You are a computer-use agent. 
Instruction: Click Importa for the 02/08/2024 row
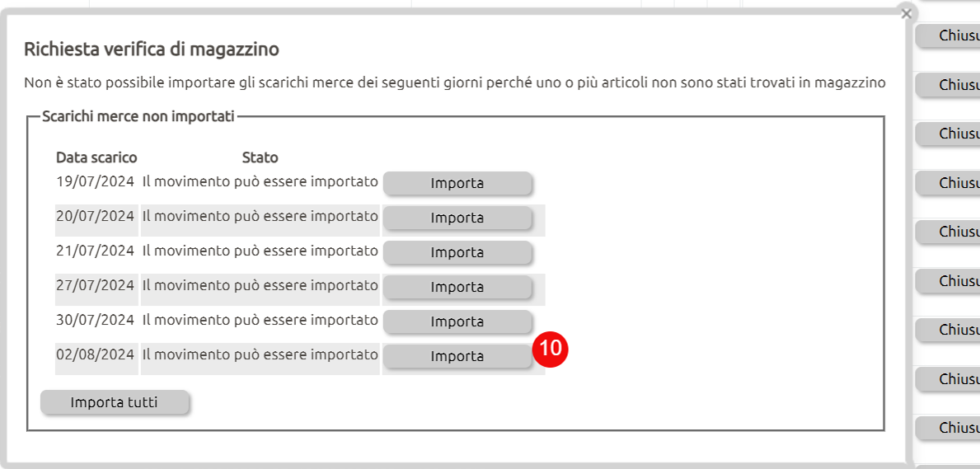pos(457,356)
